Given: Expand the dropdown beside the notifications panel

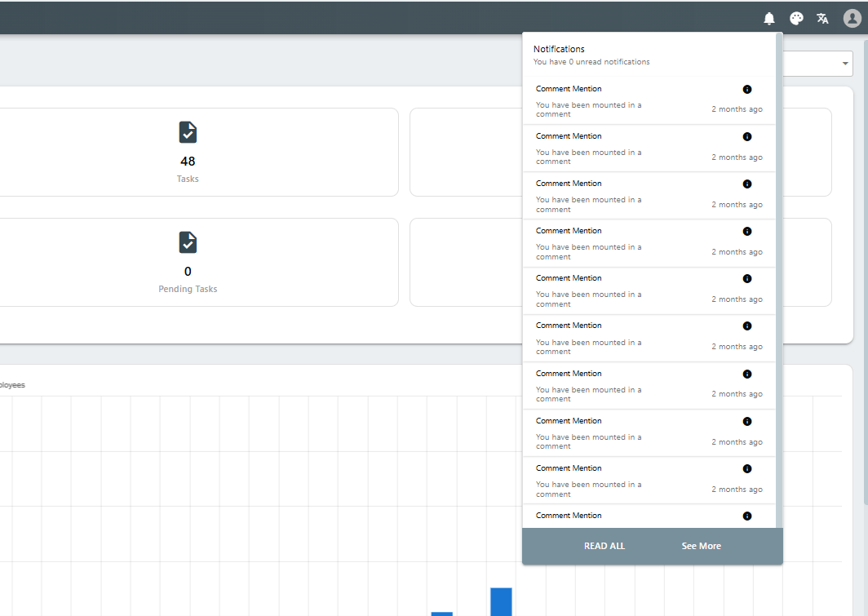Looking at the screenshot, I should pyautogui.click(x=844, y=64).
